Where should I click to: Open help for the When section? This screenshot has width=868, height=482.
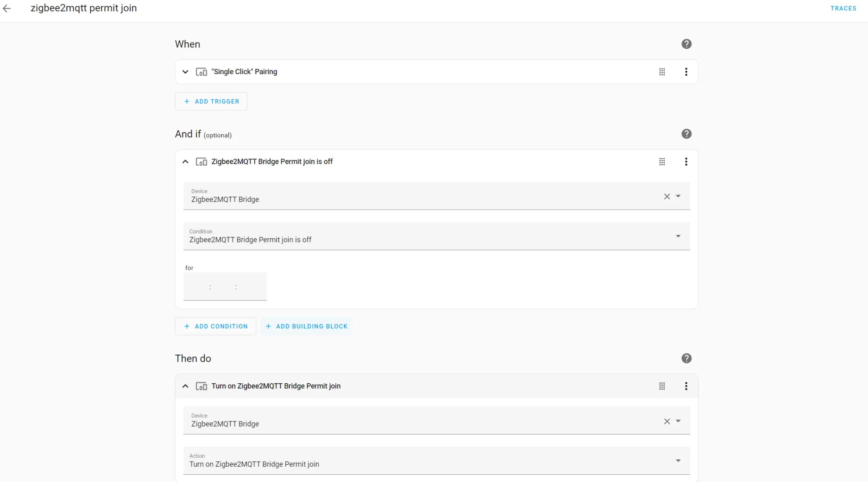pyautogui.click(x=686, y=44)
